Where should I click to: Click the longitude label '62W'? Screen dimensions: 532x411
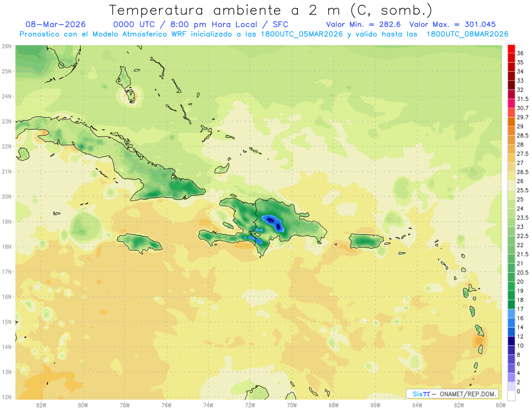pos(459,405)
